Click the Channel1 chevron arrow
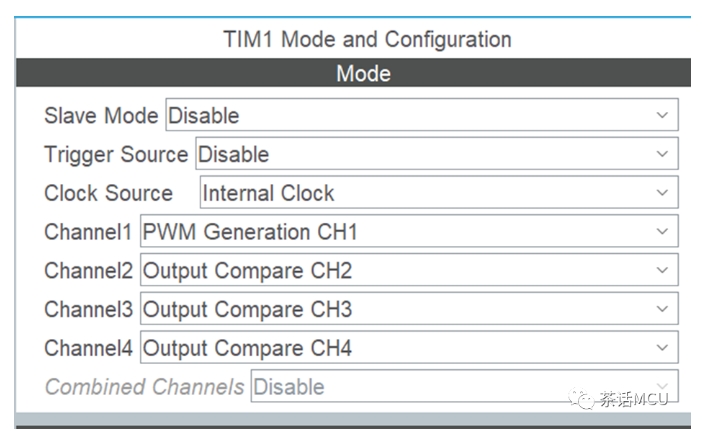This screenshot has width=705, height=436. 662,232
